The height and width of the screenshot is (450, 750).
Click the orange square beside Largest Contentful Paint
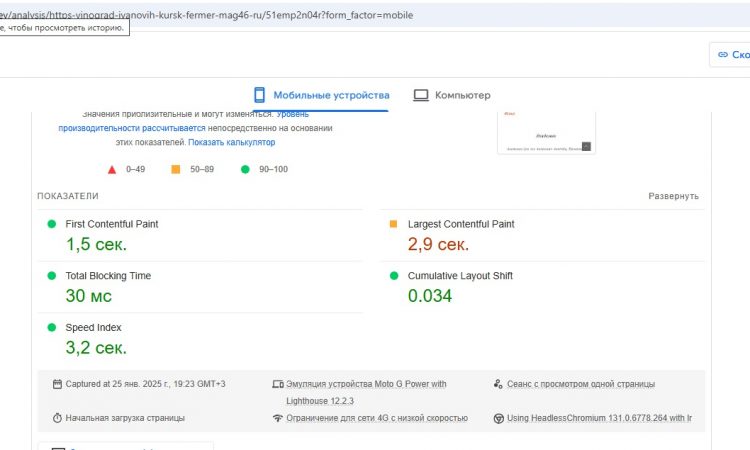tap(393, 224)
